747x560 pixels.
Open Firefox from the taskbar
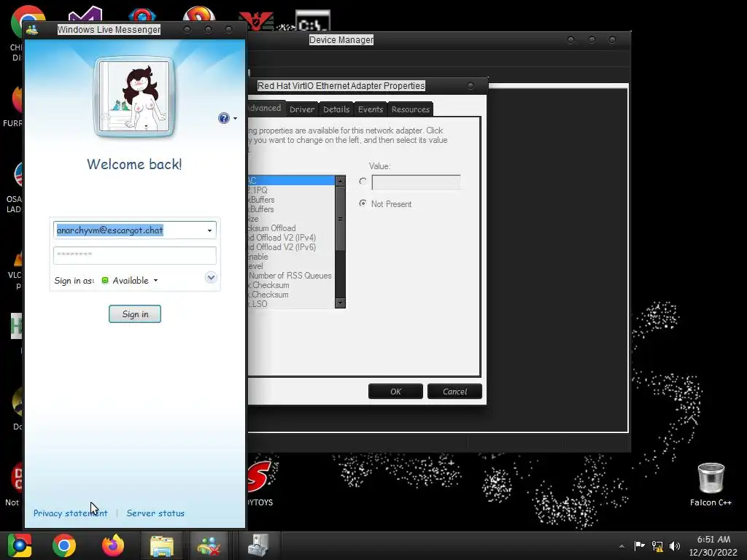[x=112, y=545]
